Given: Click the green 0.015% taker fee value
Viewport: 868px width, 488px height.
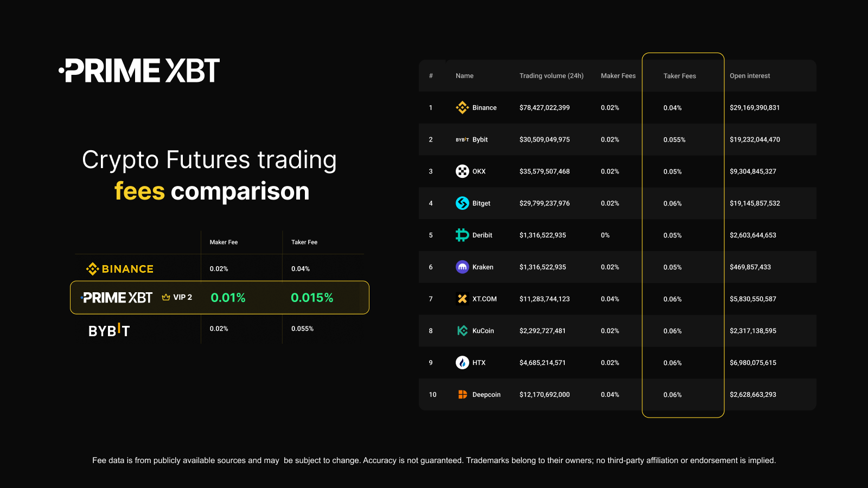Looking at the screenshot, I should [x=312, y=298].
